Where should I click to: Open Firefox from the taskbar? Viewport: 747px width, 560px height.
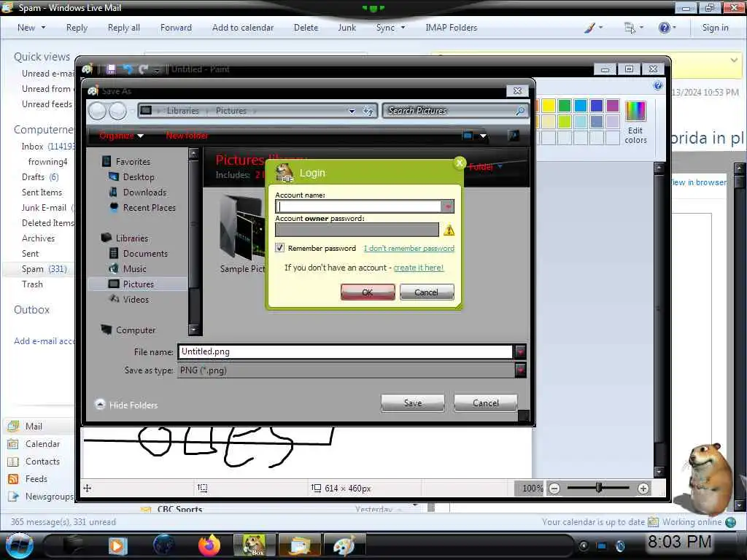(209, 545)
